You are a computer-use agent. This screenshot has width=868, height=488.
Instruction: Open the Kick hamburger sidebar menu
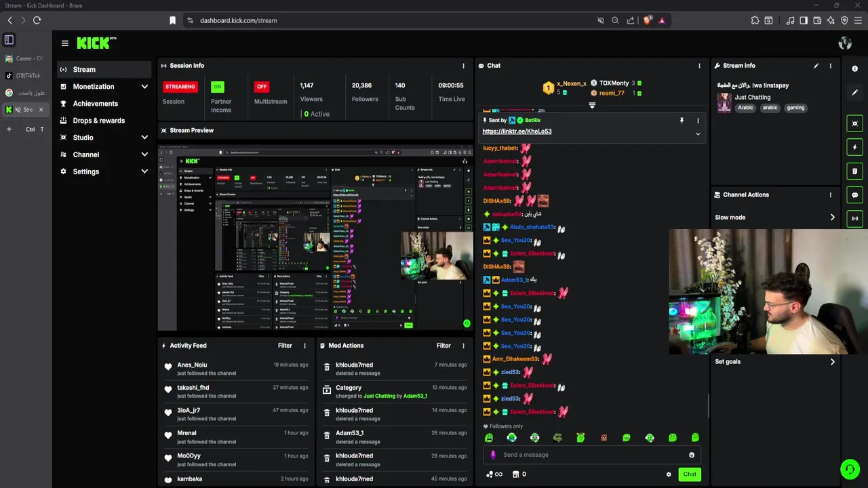pyautogui.click(x=65, y=43)
